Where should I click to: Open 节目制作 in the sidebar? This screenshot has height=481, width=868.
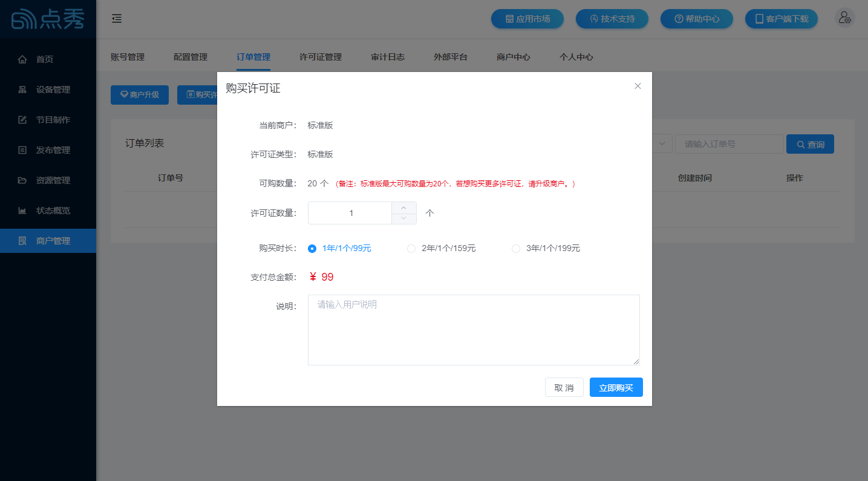(48, 120)
